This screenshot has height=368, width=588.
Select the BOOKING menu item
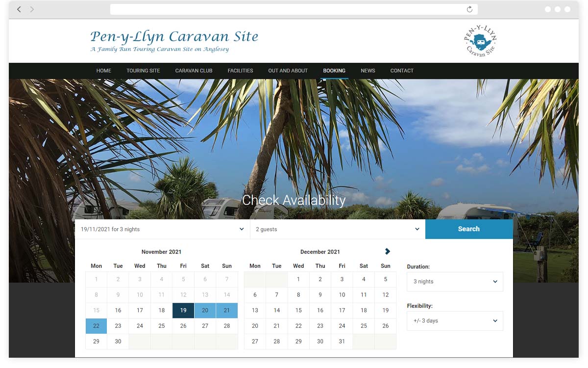[334, 71]
